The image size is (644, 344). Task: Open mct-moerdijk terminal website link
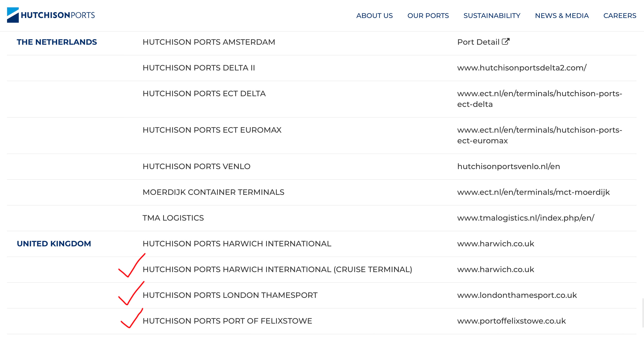click(534, 192)
